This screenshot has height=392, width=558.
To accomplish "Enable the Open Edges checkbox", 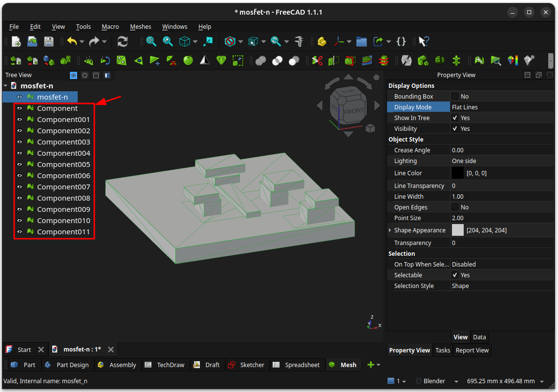I will [x=455, y=207].
